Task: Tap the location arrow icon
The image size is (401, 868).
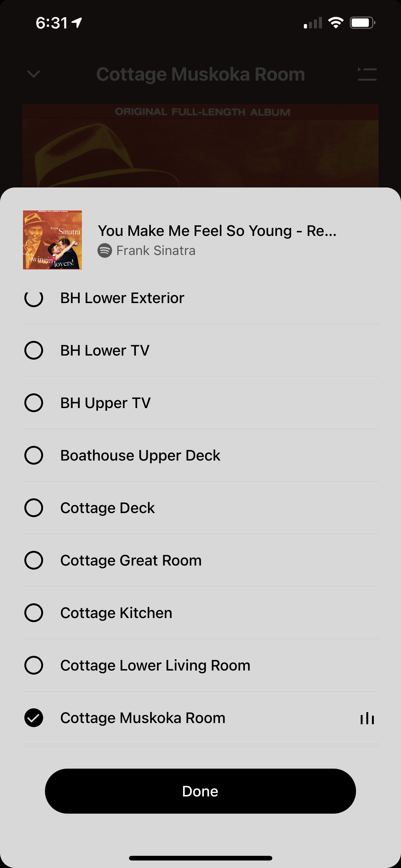Action: pyautogui.click(x=77, y=22)
